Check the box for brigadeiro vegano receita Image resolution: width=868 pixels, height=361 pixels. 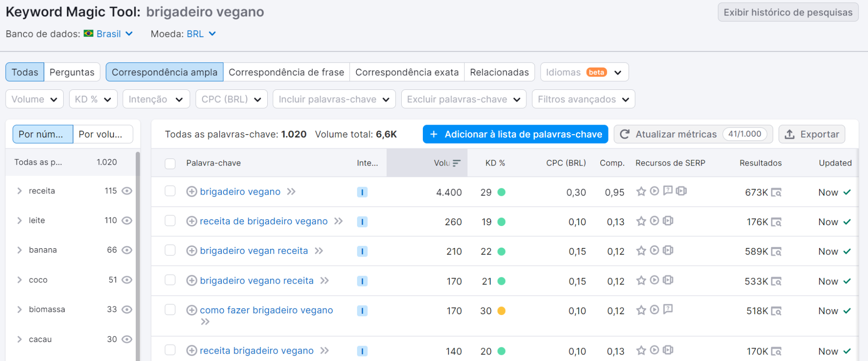(170, 280)
